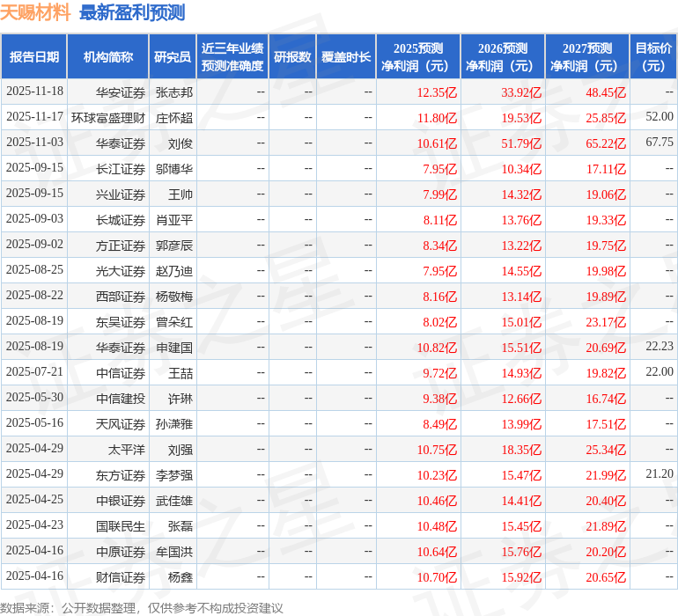Select analyst 庄怀超 in the table
Viewport: 678px width, 616px height.
[174, 117]
